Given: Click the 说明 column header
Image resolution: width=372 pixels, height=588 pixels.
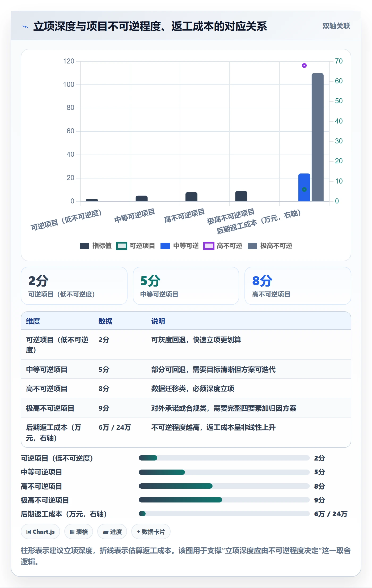Looking at the screenshot, I should point(158,321).
